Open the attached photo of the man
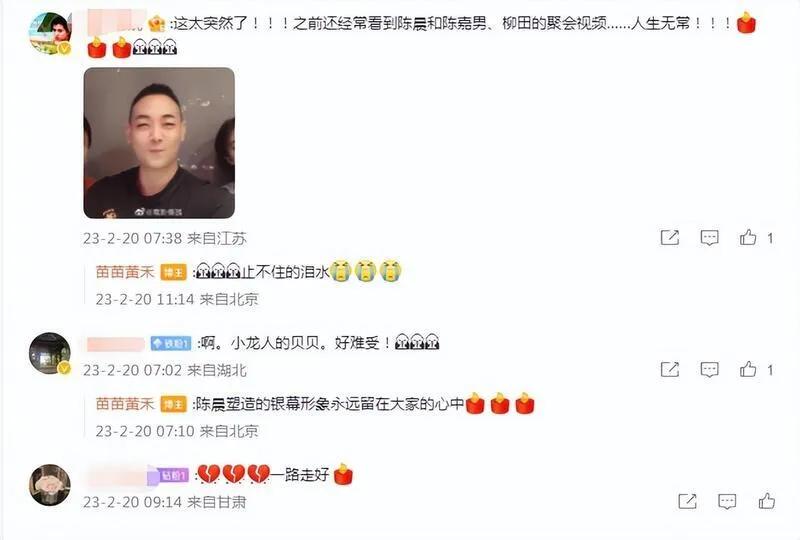Viewport: 800px width, 540px height. (159, 143)
